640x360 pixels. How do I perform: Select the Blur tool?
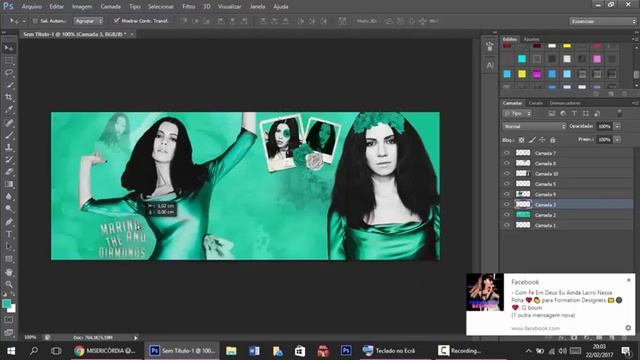[x=9, y=197]
